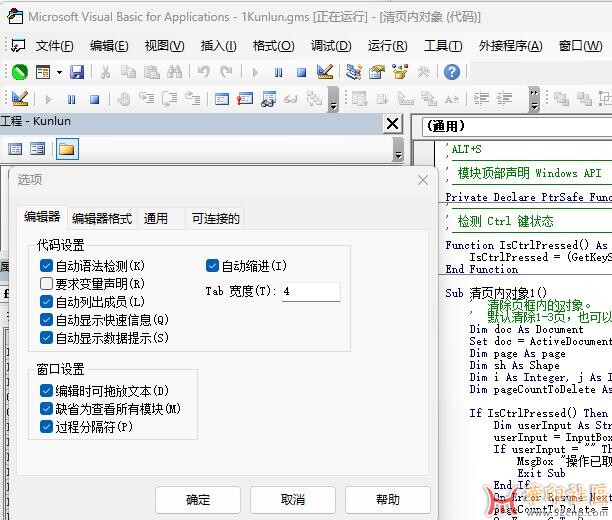Close the 工程 - Kunlun project panel
This screenshot has height=520, width=612.
click(x=392, y=124)
